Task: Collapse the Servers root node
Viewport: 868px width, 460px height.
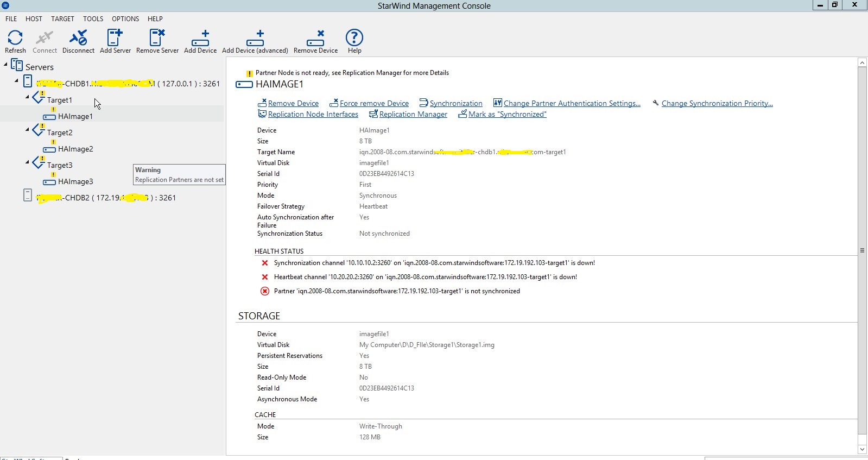Action: coord(6,64)
